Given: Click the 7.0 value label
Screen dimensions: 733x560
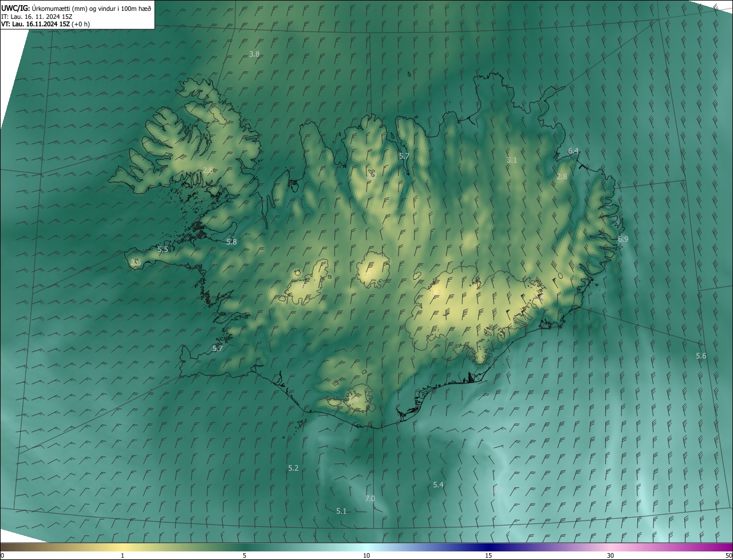Looking at the screenshot, I should pos(370,499).
